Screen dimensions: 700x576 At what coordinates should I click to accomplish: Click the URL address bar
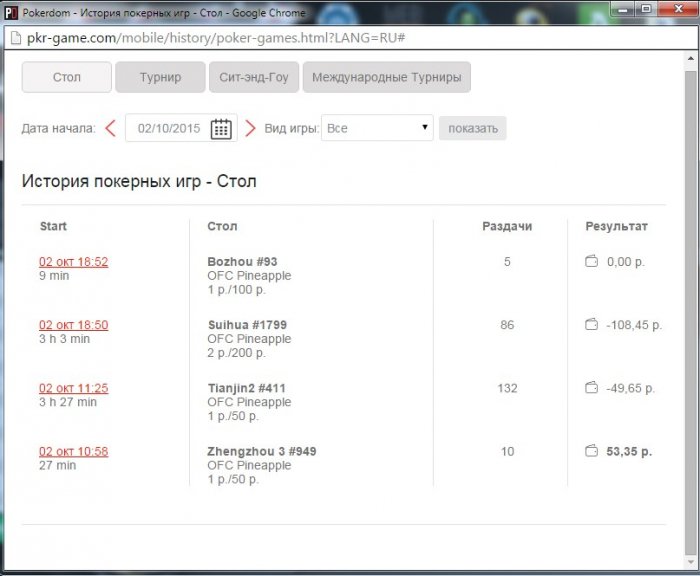pyautogui.click(x=350, y=38)
